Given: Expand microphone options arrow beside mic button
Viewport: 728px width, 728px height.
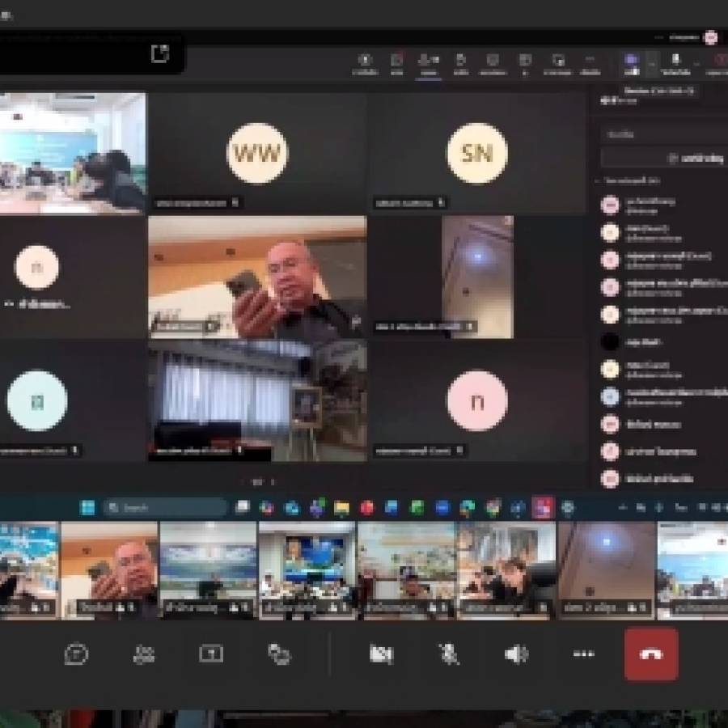Looking at the screenshot, I should coord(696,64).
